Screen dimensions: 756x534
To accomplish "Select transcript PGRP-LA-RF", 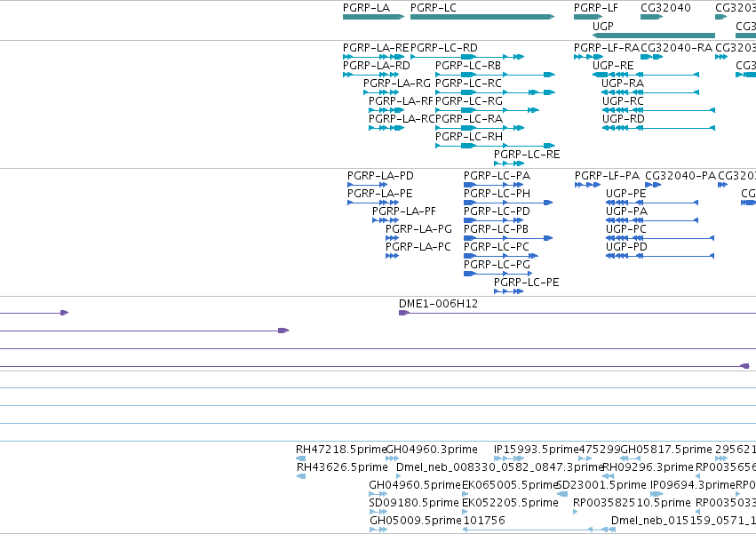I will click(x=386, y=110).
